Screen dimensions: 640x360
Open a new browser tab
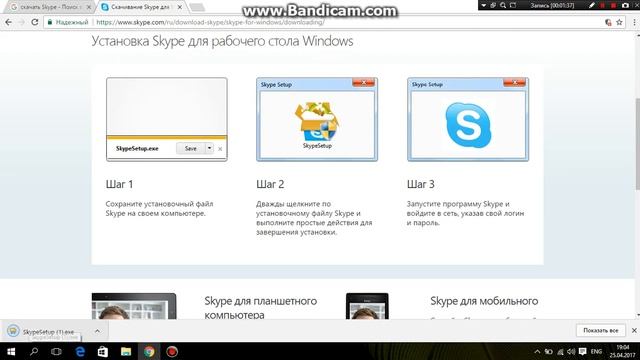pos(197,7)
